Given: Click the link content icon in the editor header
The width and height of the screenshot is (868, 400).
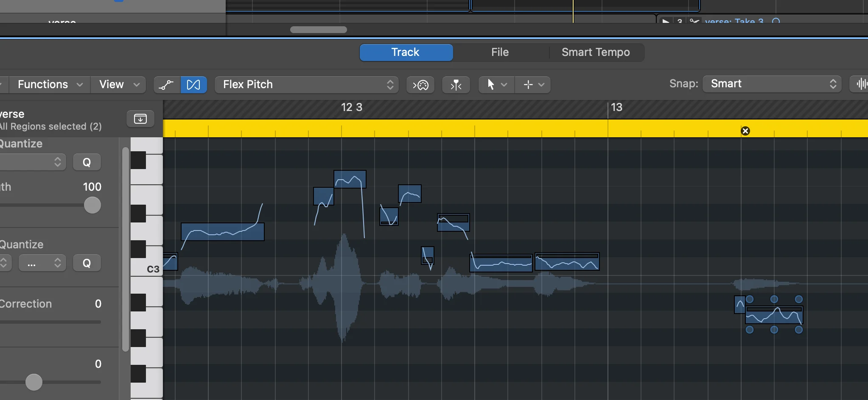Looking at the screenshot, I should (140, 119).
